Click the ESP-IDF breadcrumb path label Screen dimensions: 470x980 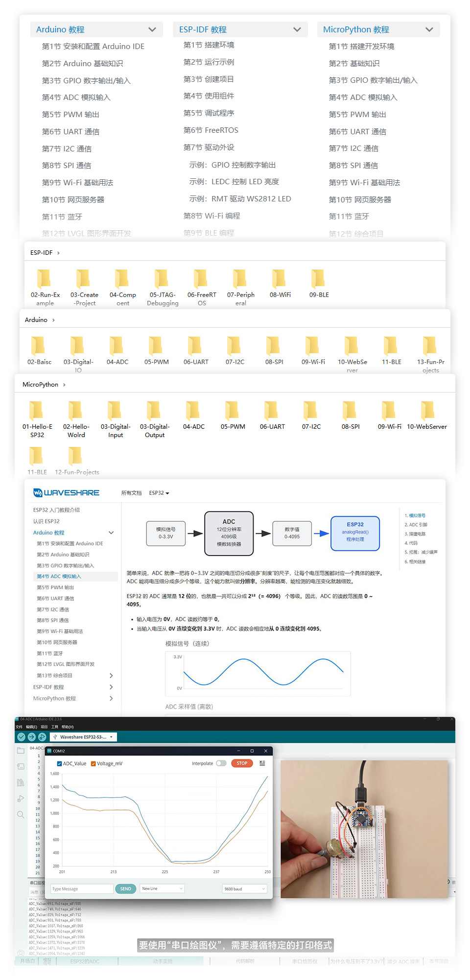click(x=41, y=252)
